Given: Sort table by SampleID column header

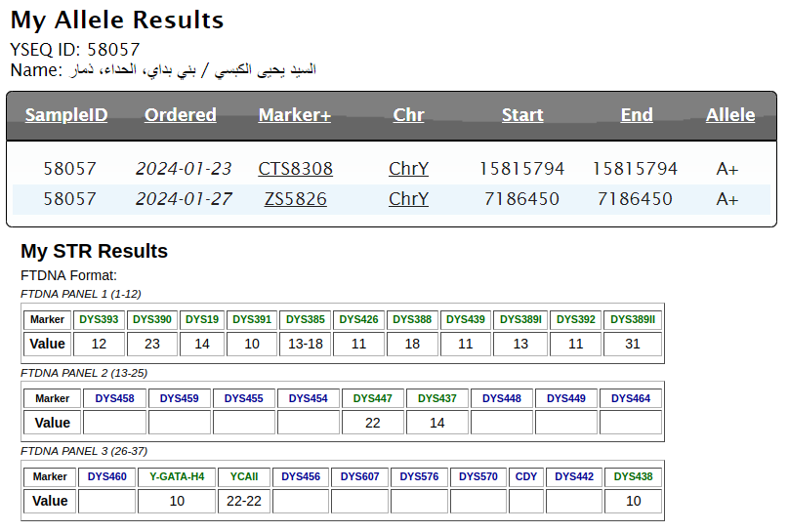Looking at the screenshot, I should click(x=66, y=115).
